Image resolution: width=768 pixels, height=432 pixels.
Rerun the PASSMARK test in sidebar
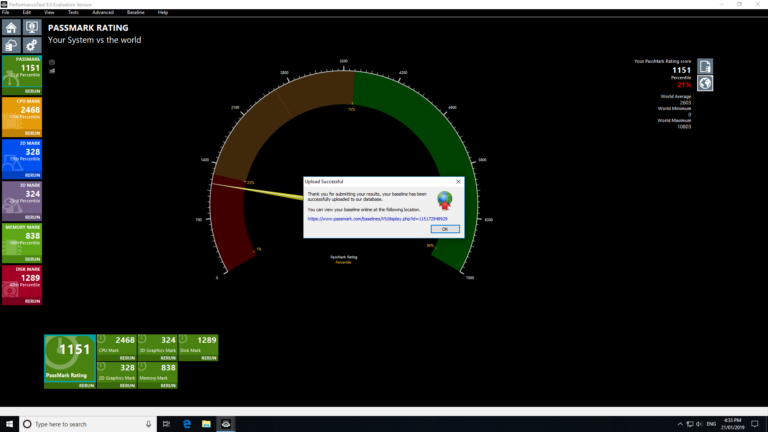click(32, 92)
